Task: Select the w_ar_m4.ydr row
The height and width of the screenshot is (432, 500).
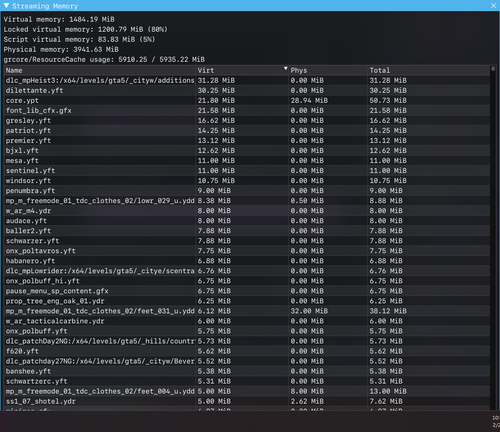Action: pyautogui.click(x=247, y=211)
